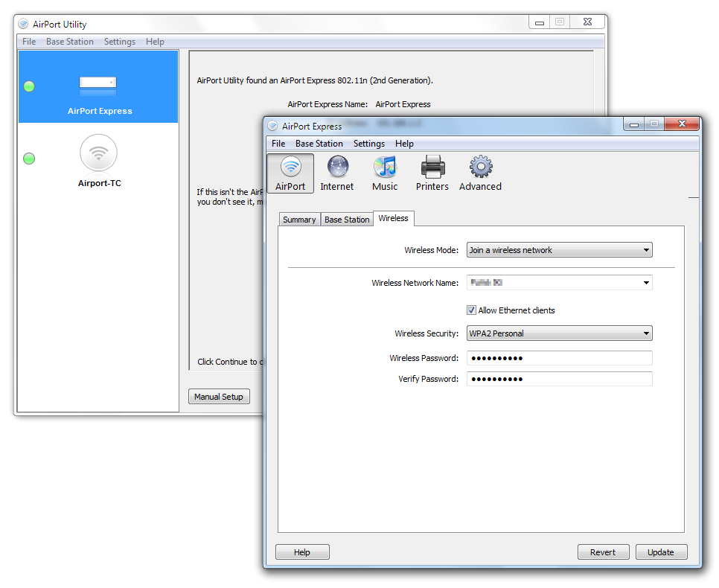Click the Verify Password field
This screenshot has width=719, height=588.
(560, 379)
